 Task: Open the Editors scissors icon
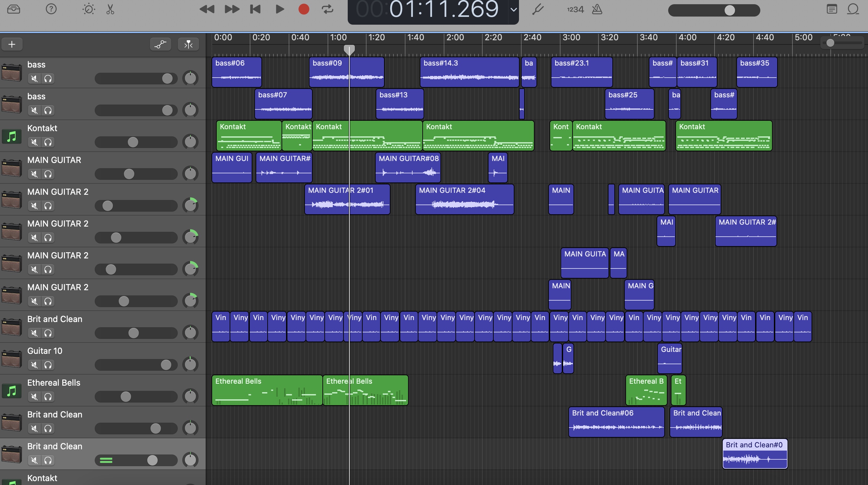(110, 9)
